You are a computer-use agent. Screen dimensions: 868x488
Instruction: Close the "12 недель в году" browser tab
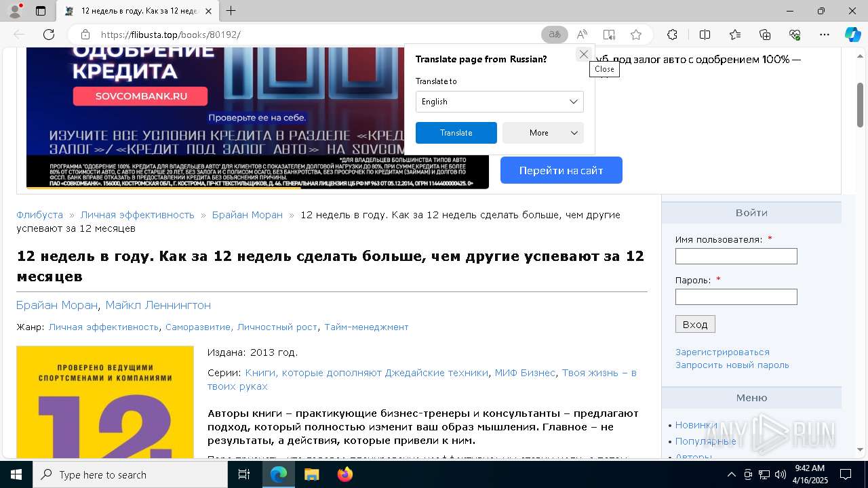(x=208, y=11)
